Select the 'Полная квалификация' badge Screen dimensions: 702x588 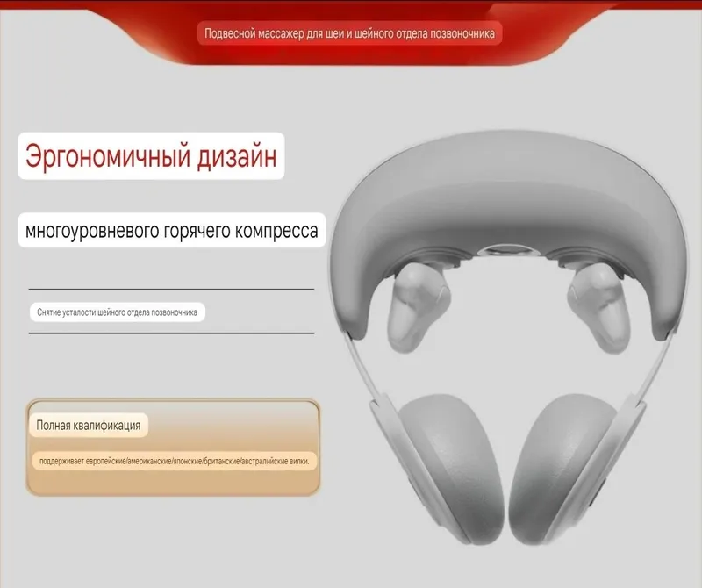89,425
